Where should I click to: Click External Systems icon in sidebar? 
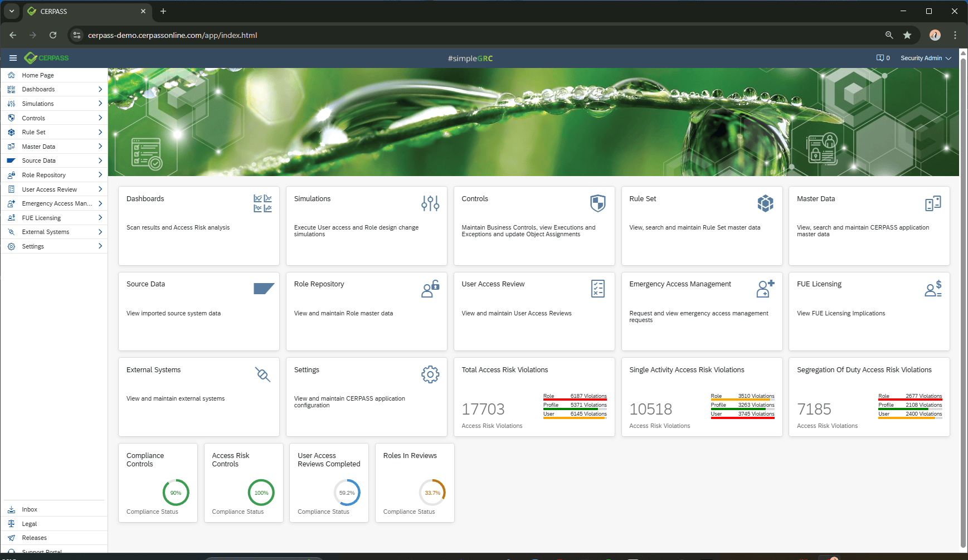11,232
